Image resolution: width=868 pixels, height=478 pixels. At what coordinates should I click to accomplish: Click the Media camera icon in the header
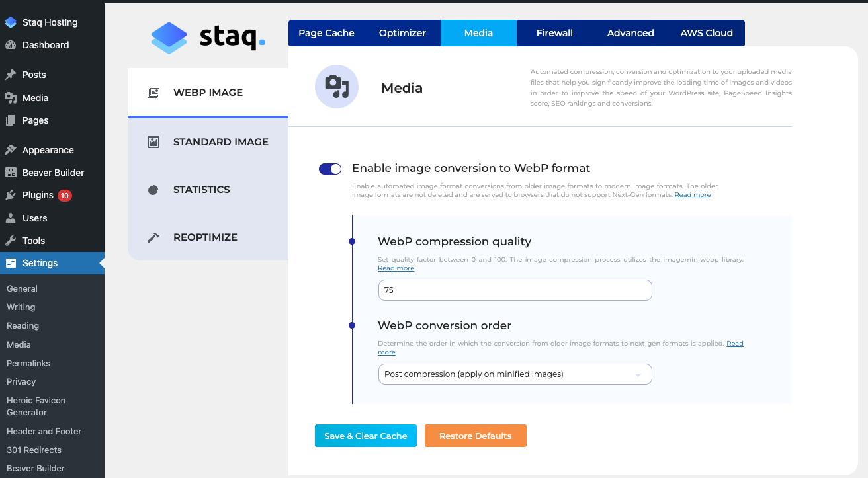tap(336, 86)
